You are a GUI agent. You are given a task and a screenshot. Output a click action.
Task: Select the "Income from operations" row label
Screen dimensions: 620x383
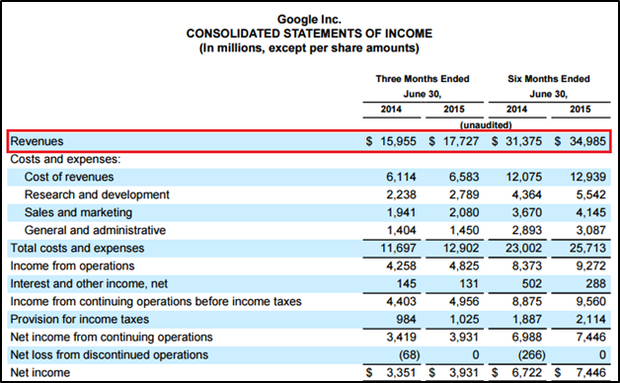(72, 266)
